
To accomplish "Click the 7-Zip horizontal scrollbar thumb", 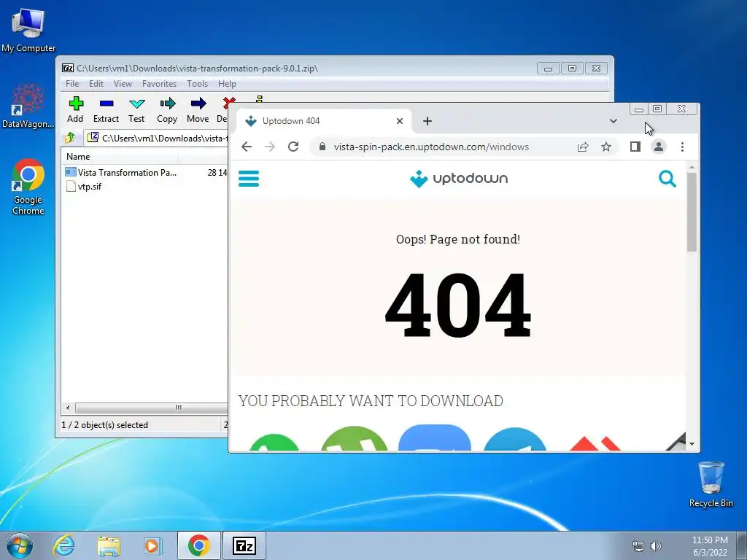I will [151, 408].
